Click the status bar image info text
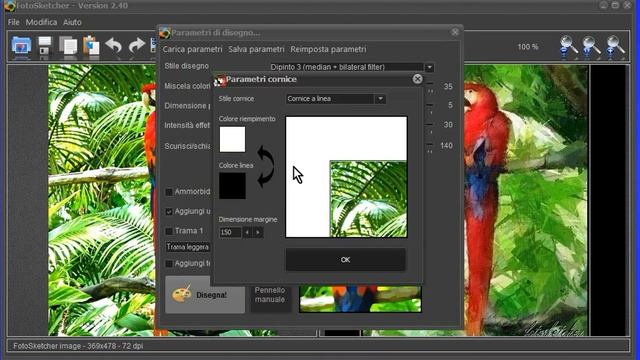Image resolution: width=640 pixels, height=360 pixels. click(x=78, y=346)
